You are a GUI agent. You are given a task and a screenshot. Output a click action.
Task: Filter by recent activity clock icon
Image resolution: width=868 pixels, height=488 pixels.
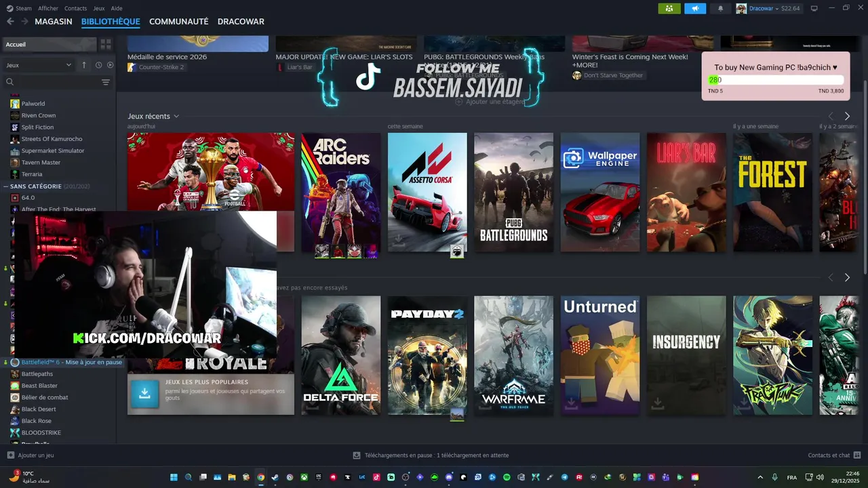(x=98, y=65)
